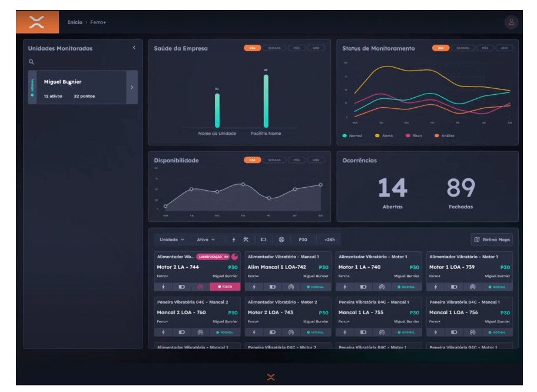Go to Início in breadcrumb
The image size is (537, 392).
pyautogui.click(x=75, y=22)
